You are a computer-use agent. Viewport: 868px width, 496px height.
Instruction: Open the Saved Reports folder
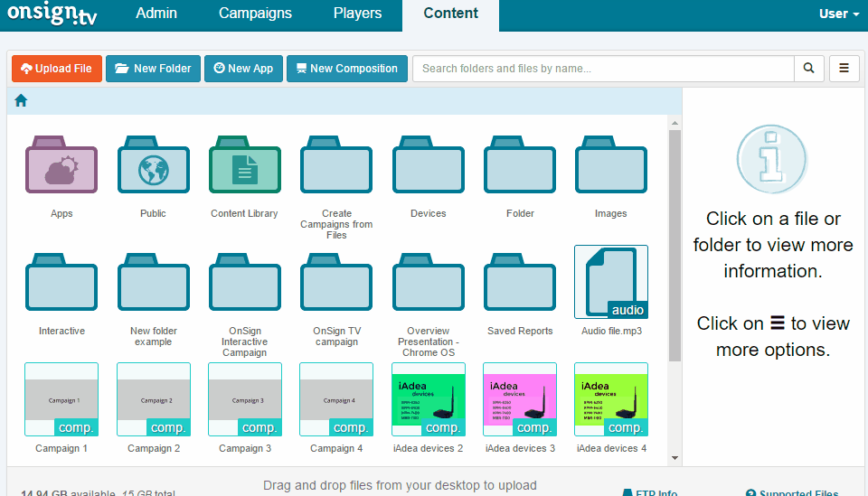coord(519,282)
